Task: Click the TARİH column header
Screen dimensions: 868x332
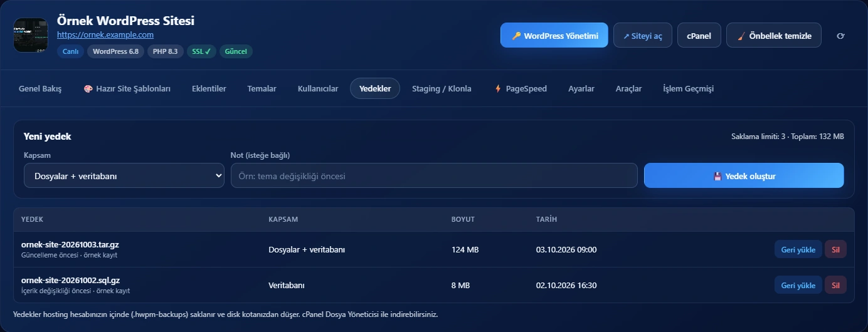Action: click(546, 219)
